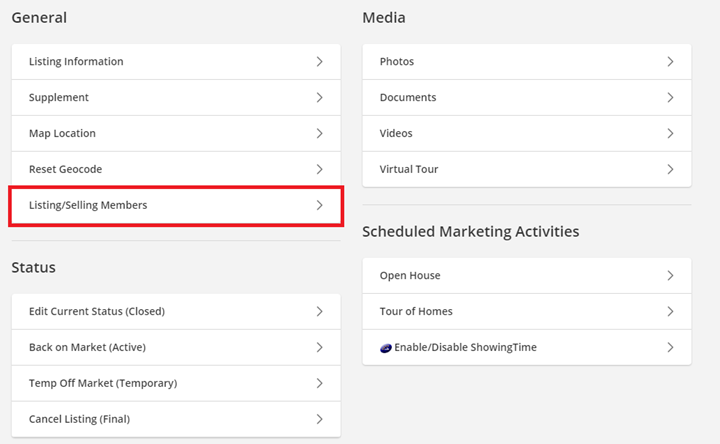
Task: Choose Edit Current Status (Closed)
Action: click(x=176, y=311)
